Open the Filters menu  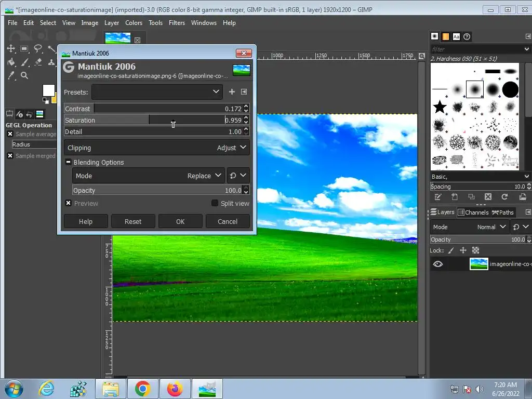[177, 23]
